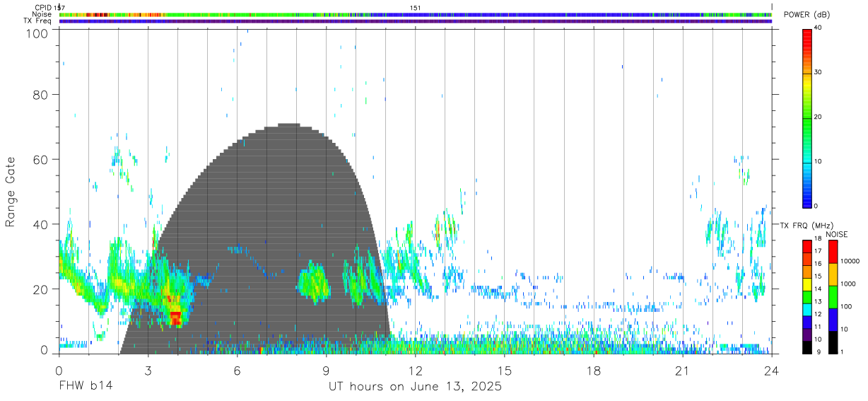Click x-axis hour label 24
The image size is (868, 401).
772,371
